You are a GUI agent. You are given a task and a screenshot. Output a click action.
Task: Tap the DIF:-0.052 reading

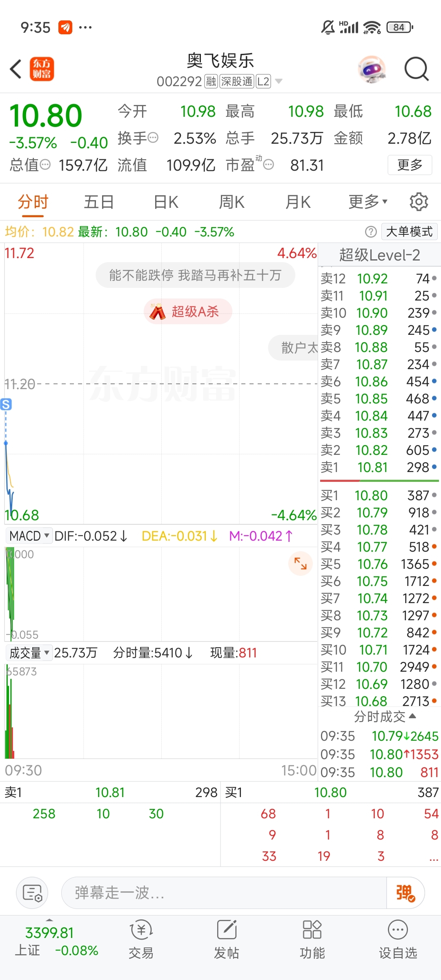click(91, 536)
